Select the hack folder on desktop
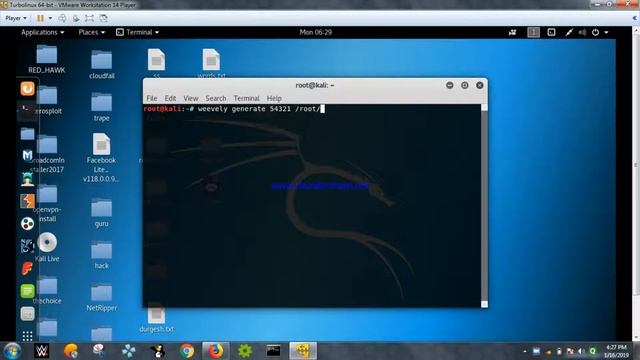 101,255
